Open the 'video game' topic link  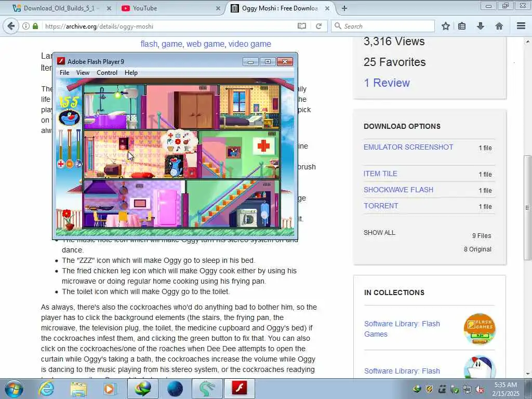click(250, 44)
